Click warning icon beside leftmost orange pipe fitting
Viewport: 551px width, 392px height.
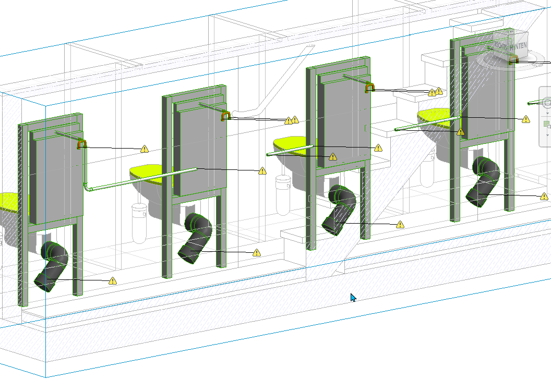[x=145, y=149]
